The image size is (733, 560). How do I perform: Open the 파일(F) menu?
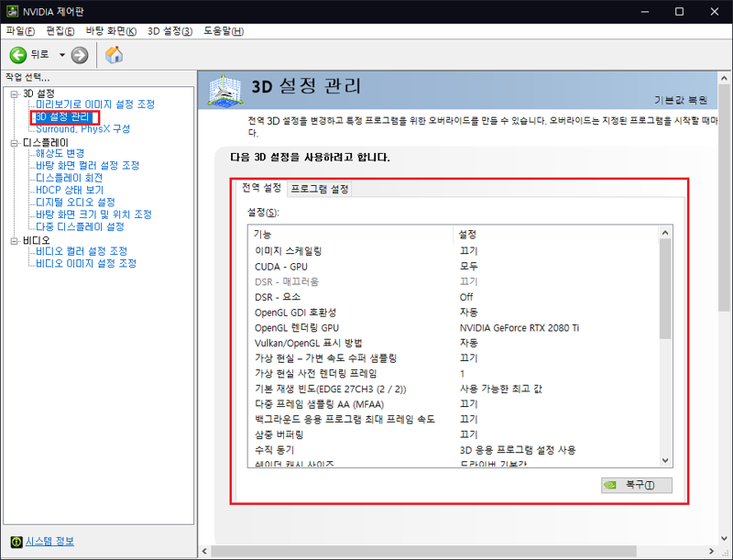[20, 31]
